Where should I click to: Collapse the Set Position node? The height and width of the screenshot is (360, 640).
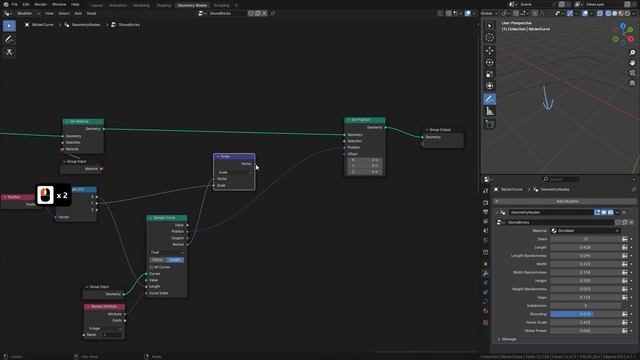[349, 120]
